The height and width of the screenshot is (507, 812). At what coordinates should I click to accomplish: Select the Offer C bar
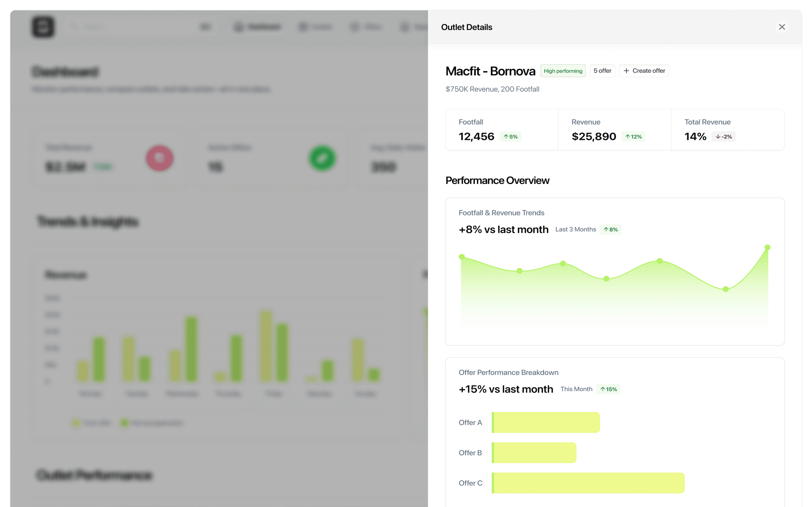coord(588,483)
